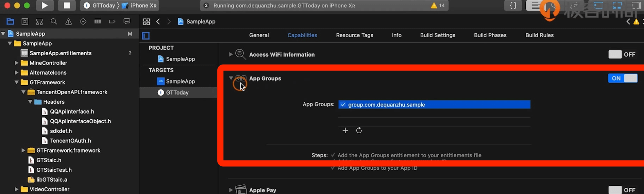
Task: Go forward with the right chevron
Action: [x=169, y=21]
